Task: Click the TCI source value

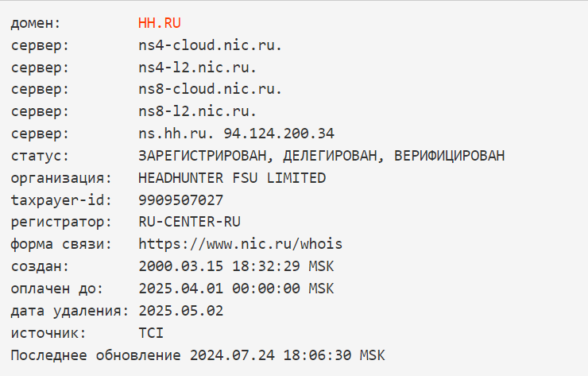Action: point(151,332)
